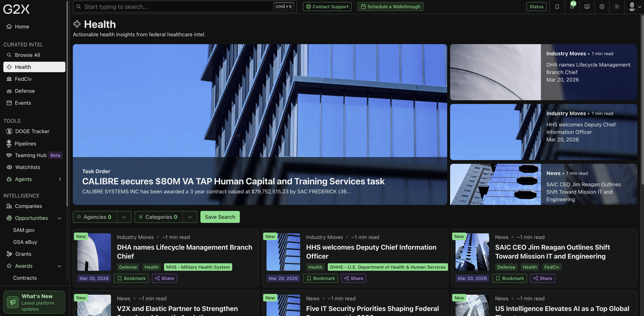Click the MHS - Military Health System tag
This screenshot has height=316, width=644.
(x=198, y=267)
